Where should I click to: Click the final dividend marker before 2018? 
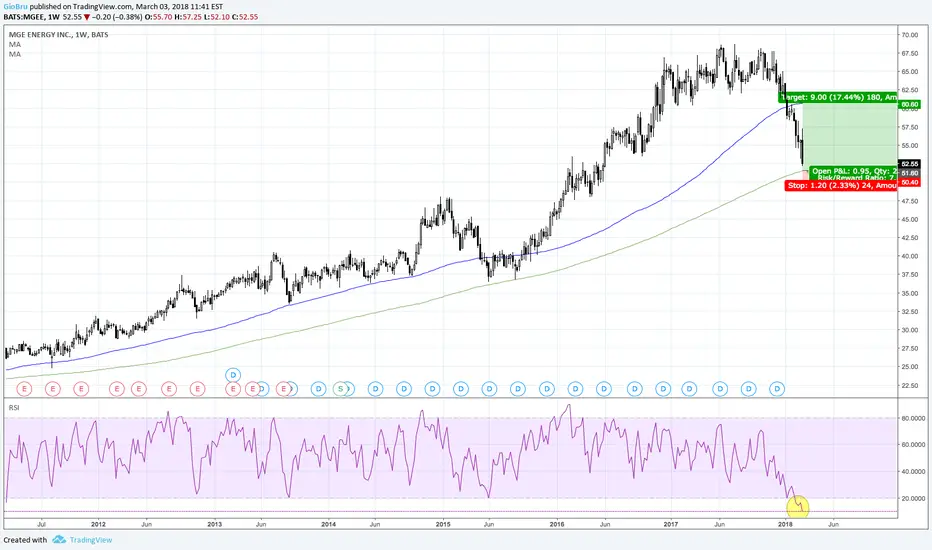[777, 389]
